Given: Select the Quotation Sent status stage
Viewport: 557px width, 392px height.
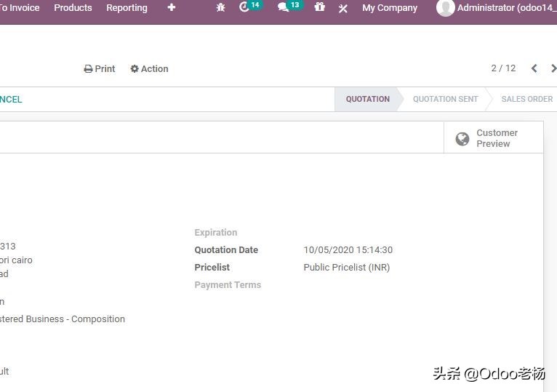Looking at the screenshot, I should 446,99.
